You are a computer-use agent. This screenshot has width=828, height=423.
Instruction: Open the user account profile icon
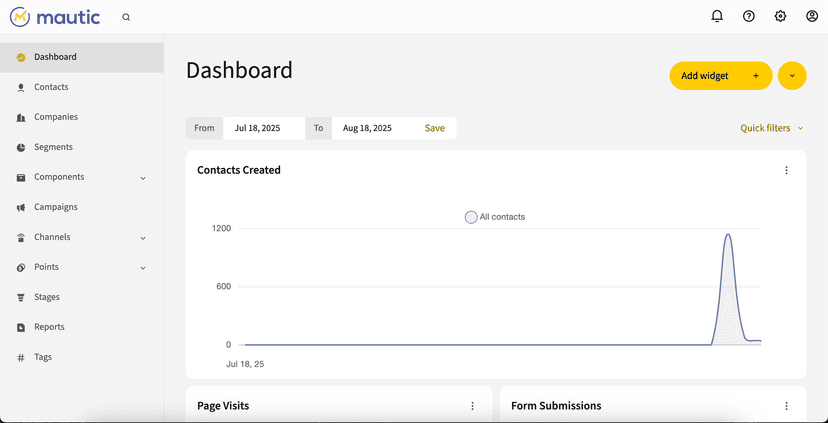(x=812, y=16)
